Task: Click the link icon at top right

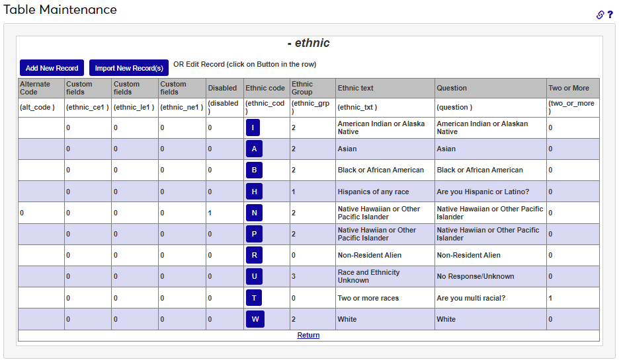Action: [600, 15]
